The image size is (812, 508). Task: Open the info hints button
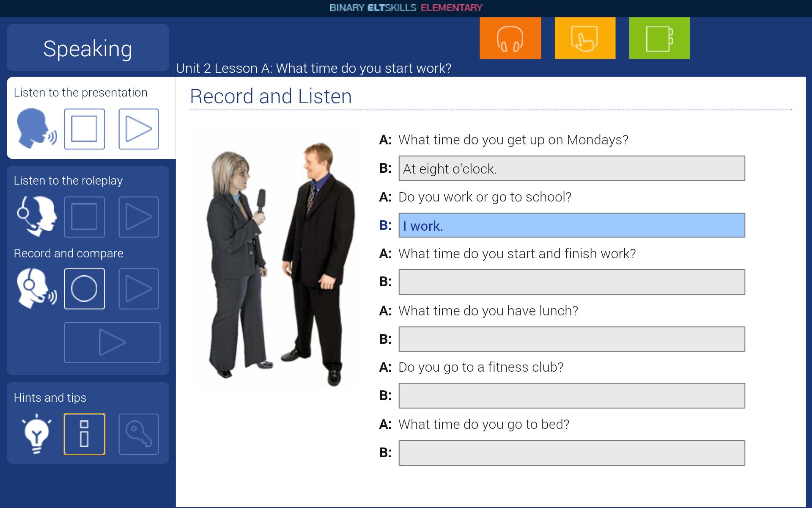pos(85,434)
